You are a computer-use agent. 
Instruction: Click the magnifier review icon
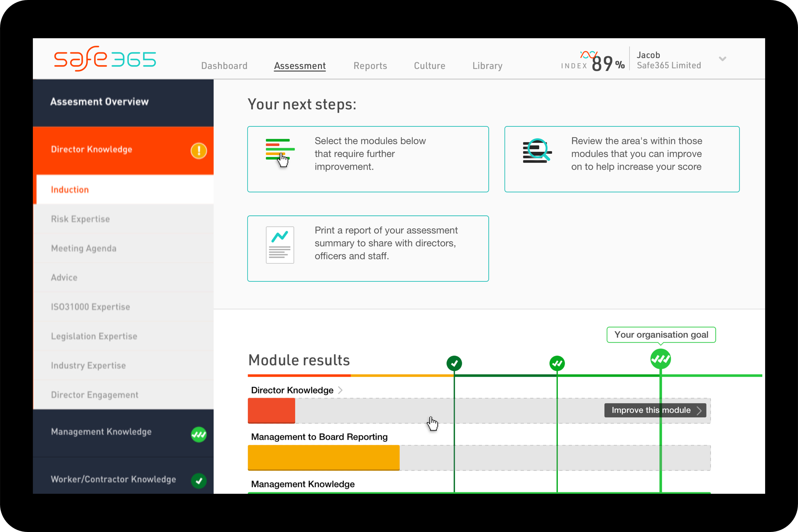click(537, 150)
